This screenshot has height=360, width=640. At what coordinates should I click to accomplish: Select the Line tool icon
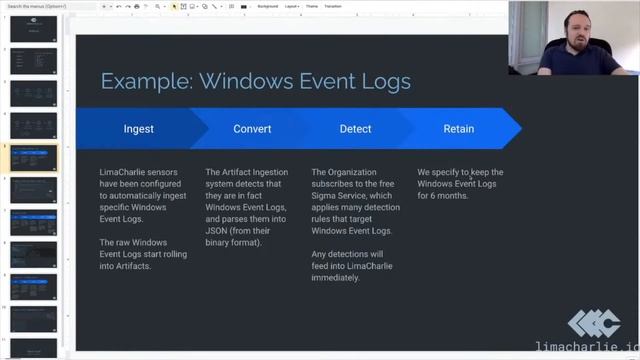[214, 7]
